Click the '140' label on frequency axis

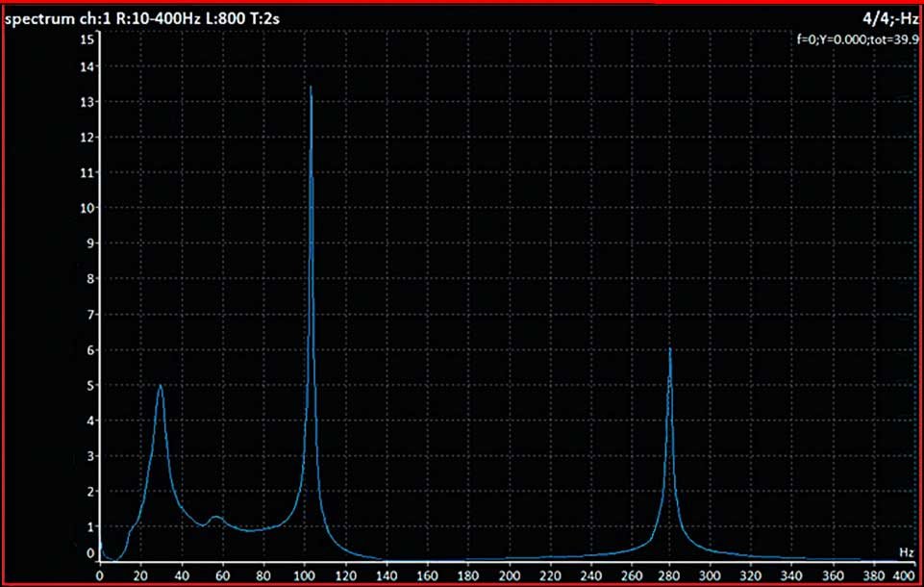pos(386,576)
